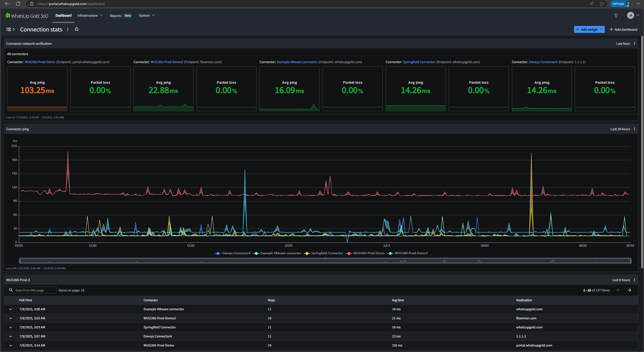Image resolution: width=644 pixels, height=352 pixels.
Task: Expand the System menu
Action: (x=146, y=15)
